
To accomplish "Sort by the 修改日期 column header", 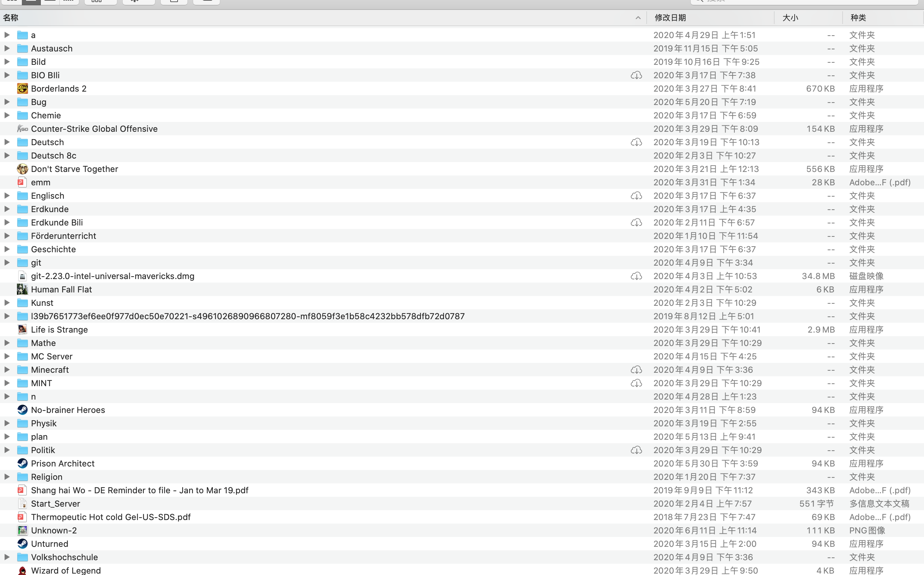I will coord(670,18).
